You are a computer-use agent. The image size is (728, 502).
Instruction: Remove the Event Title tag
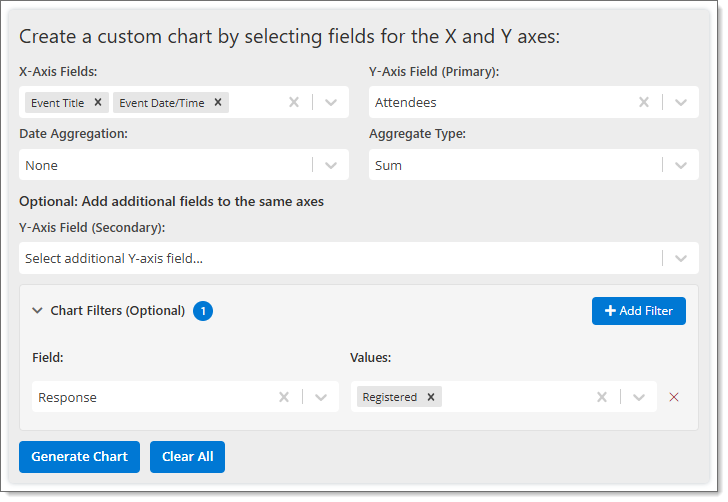(98, 102)
